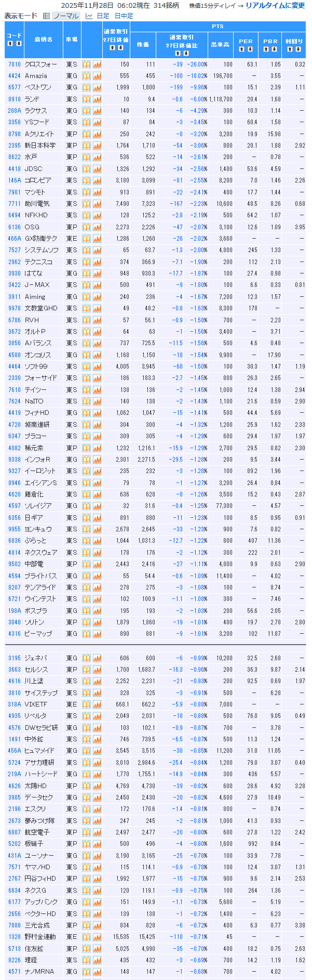Click book icon in Amazia row
Screen dimensions: 312x980
pyautogui.click(x=86, y=76)
